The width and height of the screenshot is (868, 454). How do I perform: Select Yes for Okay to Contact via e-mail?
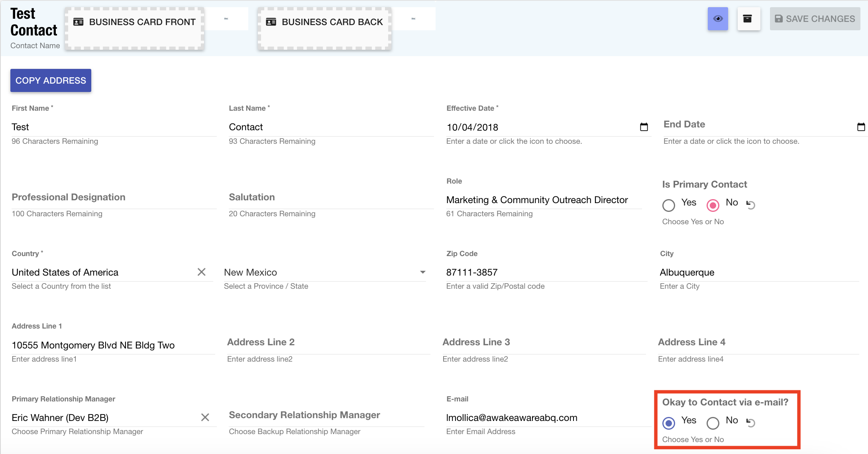click(669, 423)
